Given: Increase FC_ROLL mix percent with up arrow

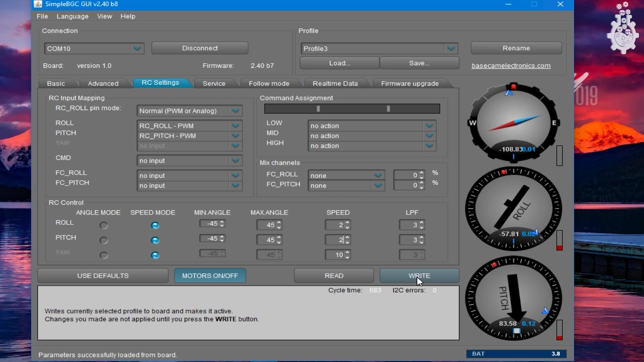Looking at the screenshot, I should coord(422,173).
